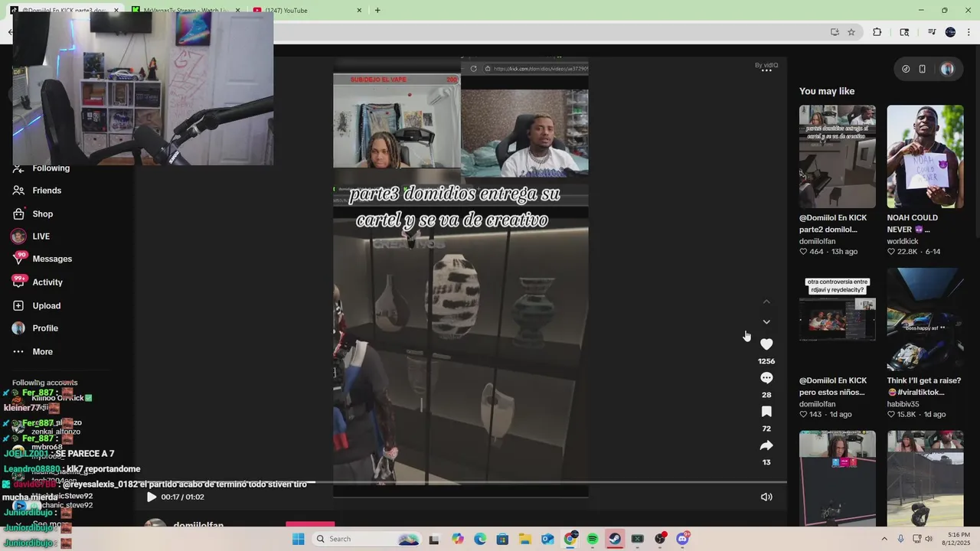Screen dimensions: 980x551
Task: Click the phone app icon in TikTok header
Action: 923,69
